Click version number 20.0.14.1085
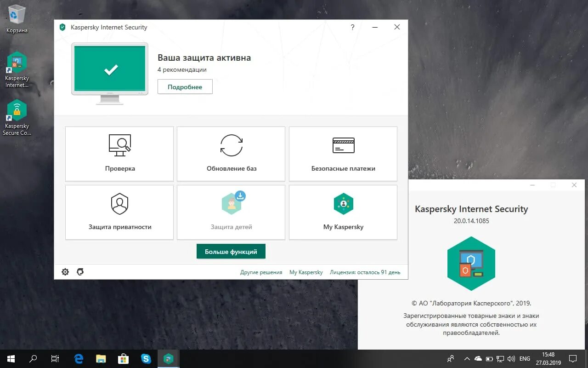 click(x=471, y=221)
